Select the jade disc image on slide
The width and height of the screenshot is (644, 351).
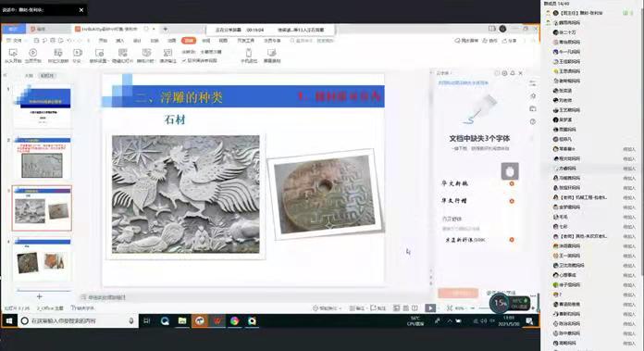coord(325,194)
